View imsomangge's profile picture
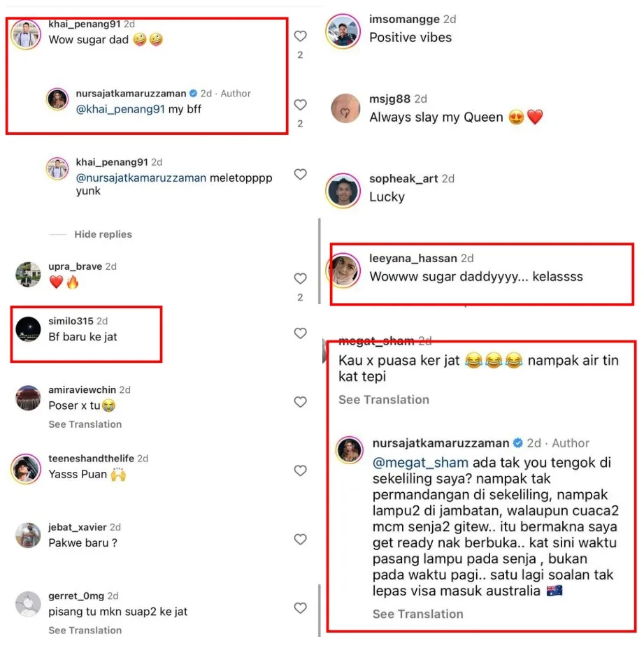Screen dimensions: 644x648 tap(343, 31)
